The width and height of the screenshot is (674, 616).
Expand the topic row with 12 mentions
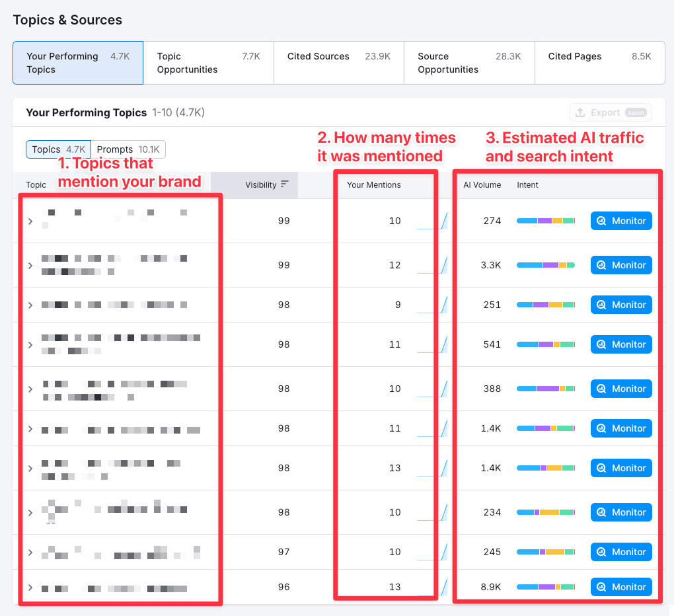30,265
